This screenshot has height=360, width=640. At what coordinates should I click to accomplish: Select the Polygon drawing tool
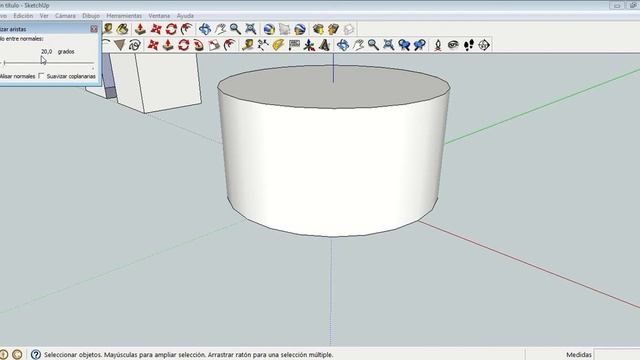pyautogui.click(x=120, y=45)
